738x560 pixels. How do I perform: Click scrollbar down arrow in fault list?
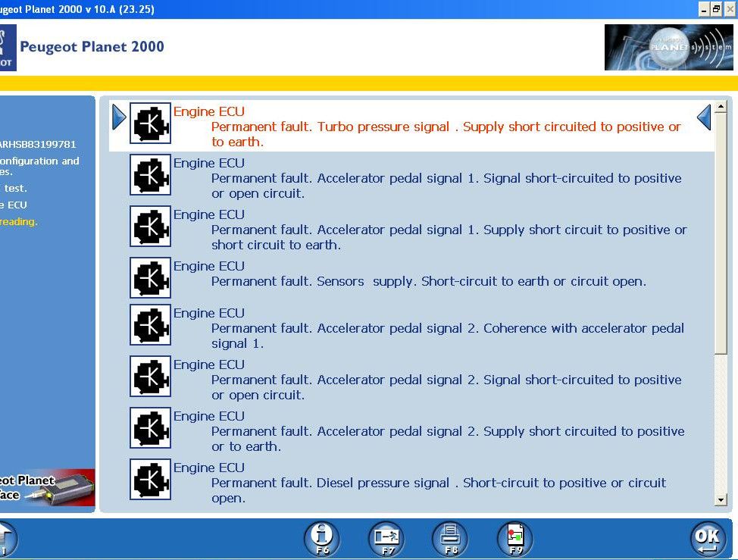(721, 500)
